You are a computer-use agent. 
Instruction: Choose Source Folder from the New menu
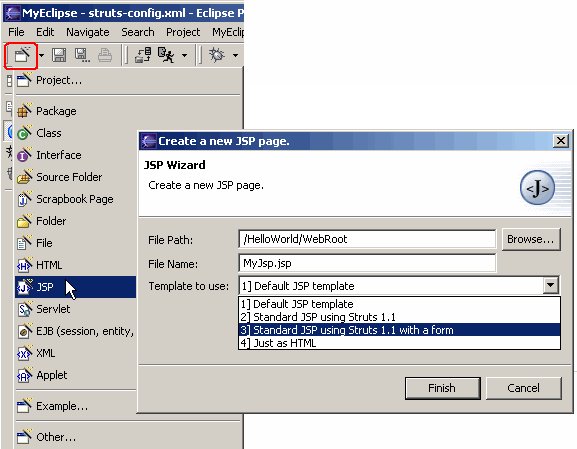pyautogui.click(x=76, y=177)
